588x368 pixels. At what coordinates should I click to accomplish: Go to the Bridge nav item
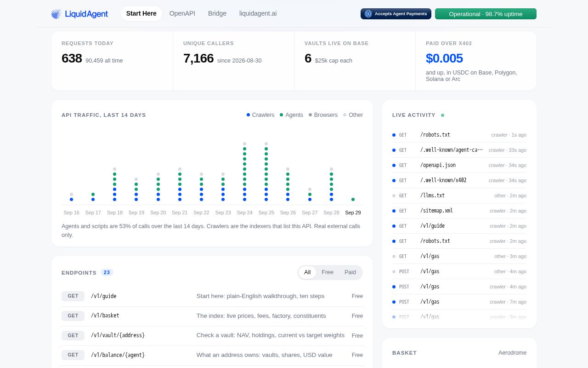coord(217,14)
